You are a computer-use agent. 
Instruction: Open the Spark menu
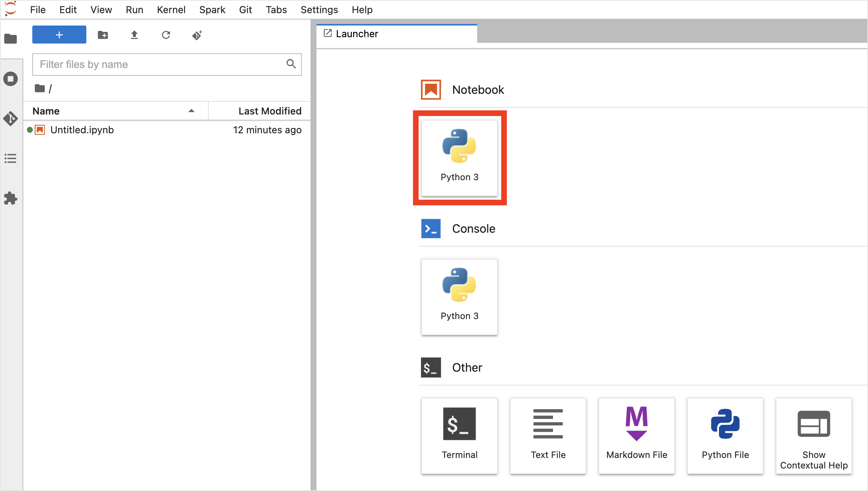coord(212,10)
